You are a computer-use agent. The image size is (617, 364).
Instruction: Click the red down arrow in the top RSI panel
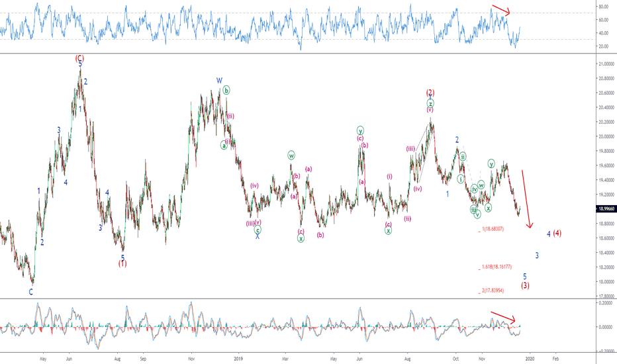tap(500, 10)
